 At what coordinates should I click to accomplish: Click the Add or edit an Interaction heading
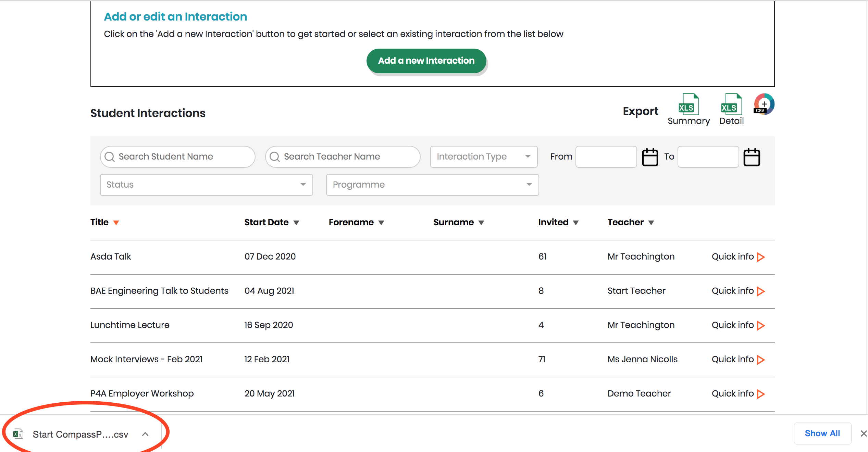coord(175,16)
